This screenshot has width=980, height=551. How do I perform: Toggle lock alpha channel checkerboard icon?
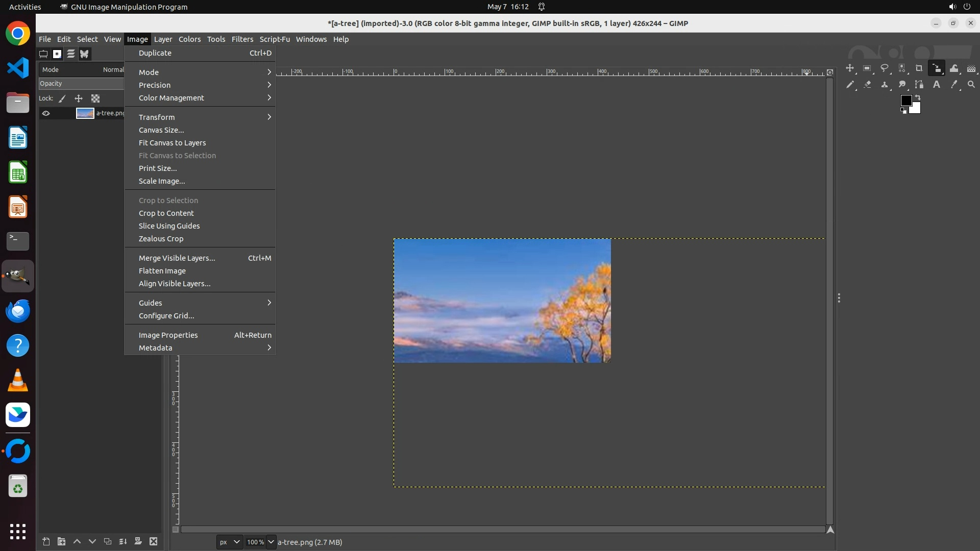click(x=95, y=98)
